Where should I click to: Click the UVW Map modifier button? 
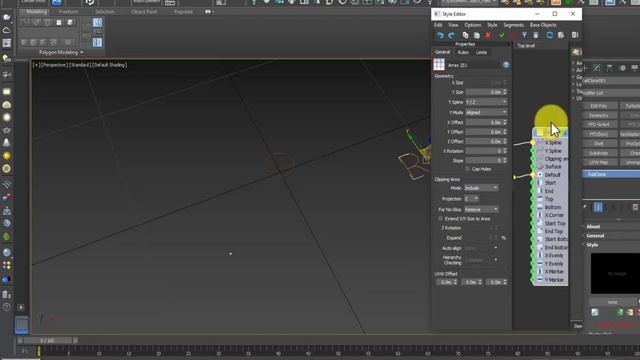click(x=599, y=162)
